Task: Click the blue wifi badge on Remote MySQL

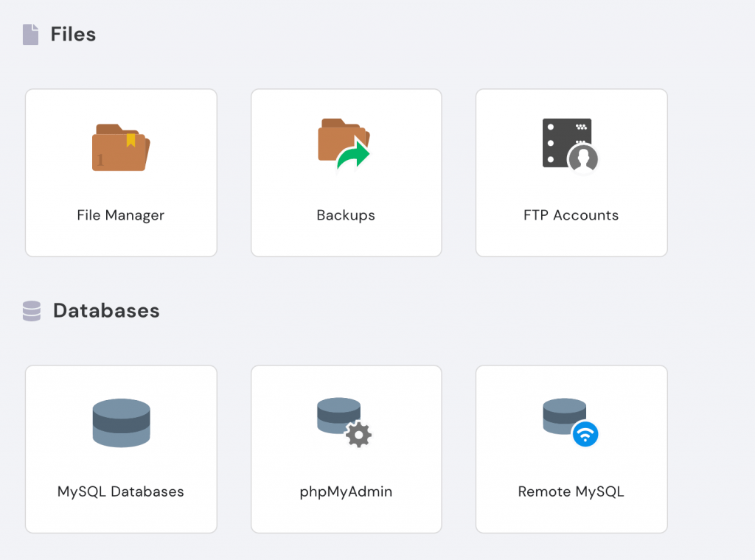Action: [x=585, y=435]
